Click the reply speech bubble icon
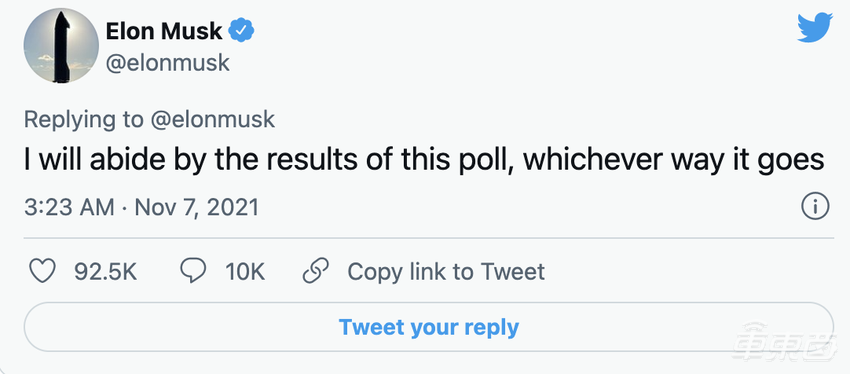The image size is (850, 374). 193,272
